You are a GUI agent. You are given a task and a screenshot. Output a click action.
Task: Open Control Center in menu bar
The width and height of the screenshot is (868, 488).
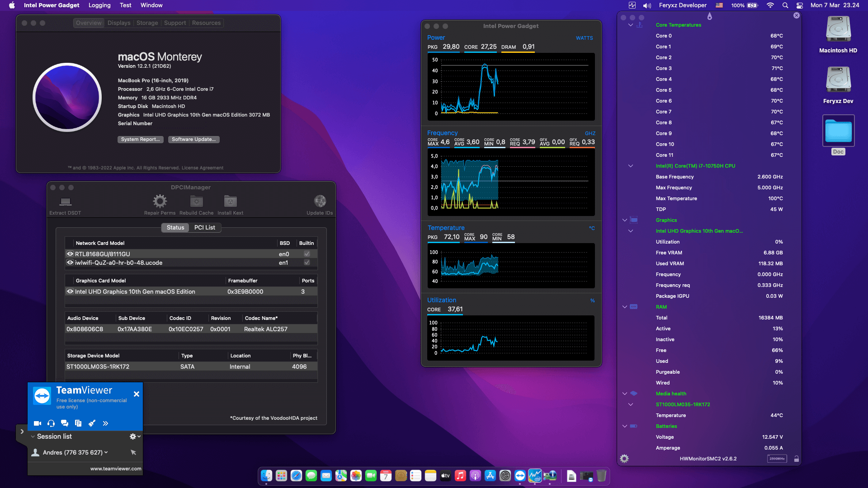(x=800, y=5)
